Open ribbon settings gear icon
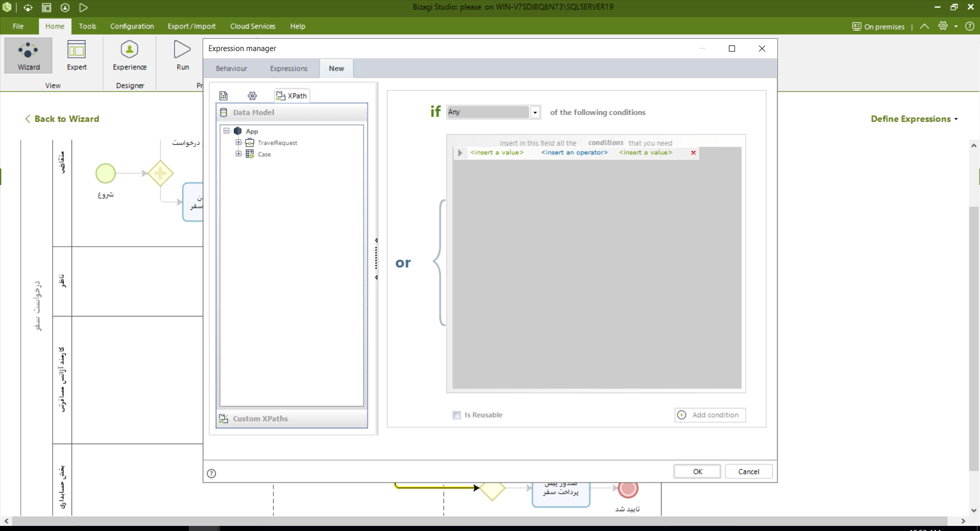 pos(943,26)
